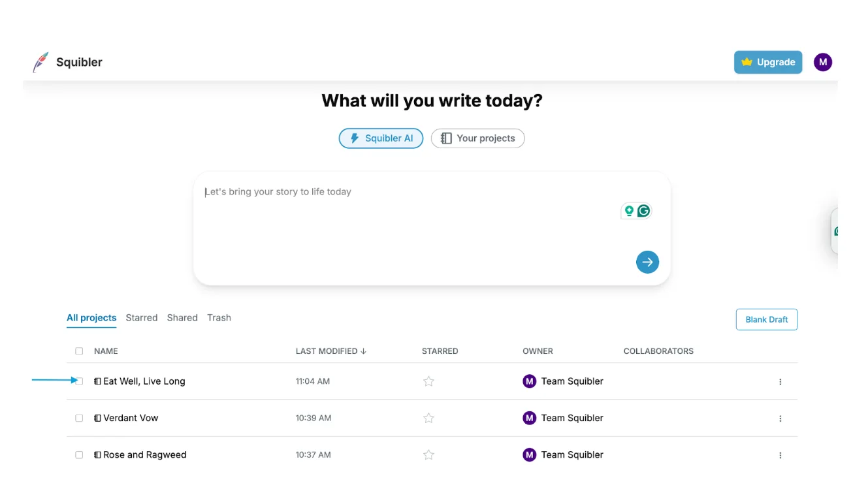Open more options for Eat Well, Live Long
The width and height of the screenshot is (853, 504).
pyautogui.click(x=780, y=382)
